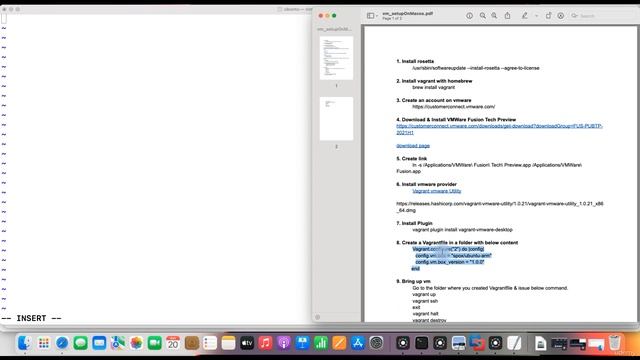640x360 pixels.
Task: Select page 2 thumbnail in Preview sidebar
Action: [x=336, y=119]
